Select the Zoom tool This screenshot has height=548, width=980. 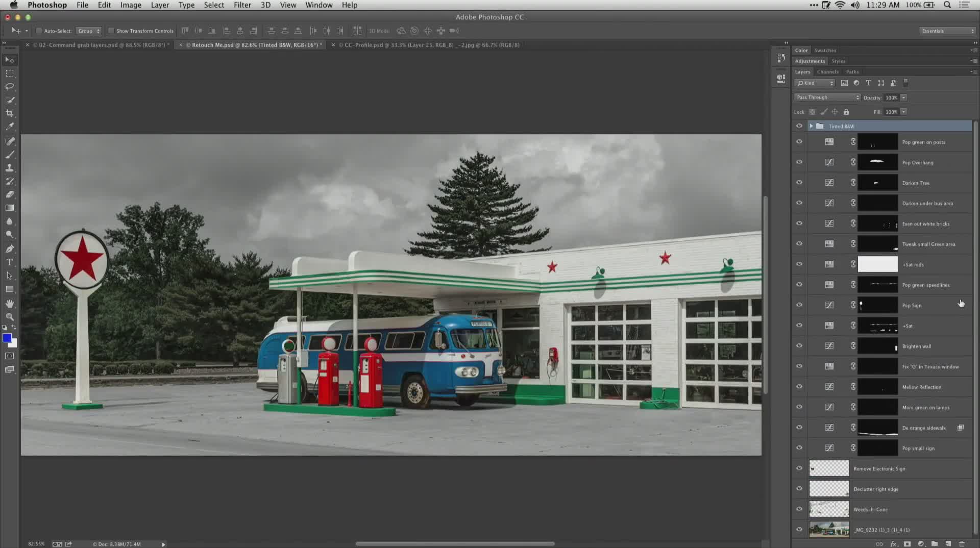[10, 317]
